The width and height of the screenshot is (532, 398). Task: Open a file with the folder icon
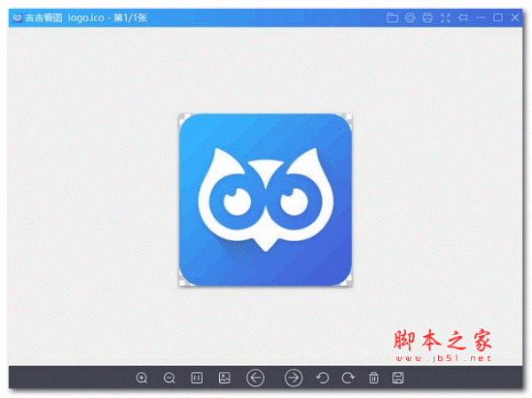[x=392, y=18]
